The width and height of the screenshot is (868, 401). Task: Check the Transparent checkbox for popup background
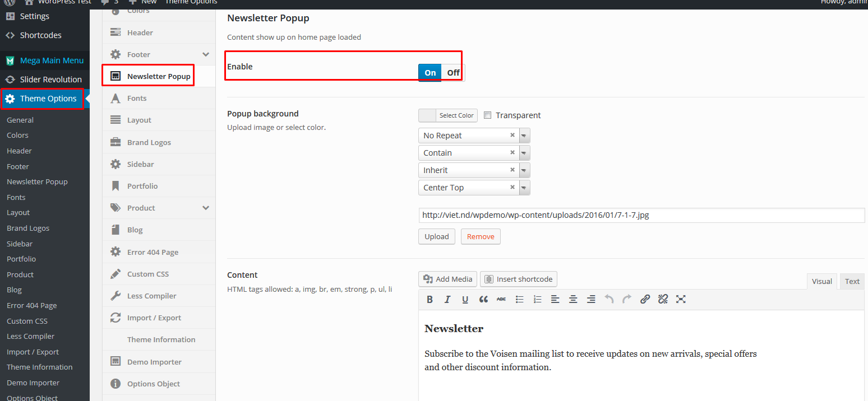point(488,115)
